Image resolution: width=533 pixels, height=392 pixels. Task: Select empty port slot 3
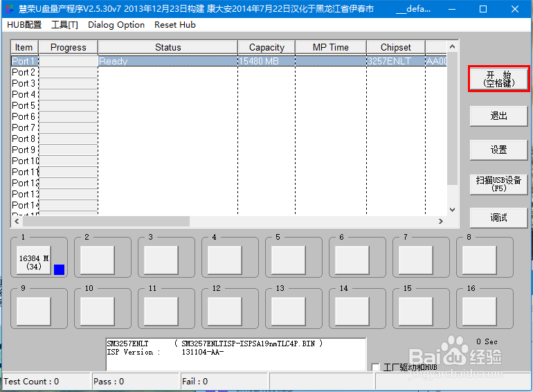[161, 260]
